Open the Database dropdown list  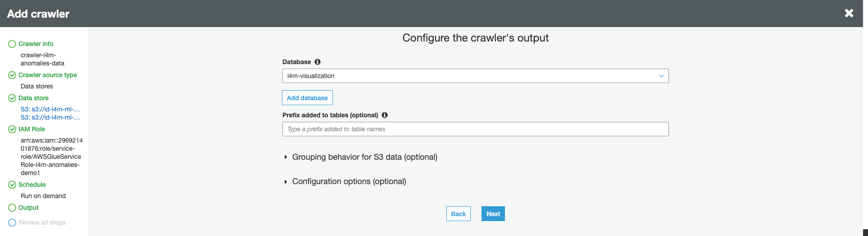[475, 76]
